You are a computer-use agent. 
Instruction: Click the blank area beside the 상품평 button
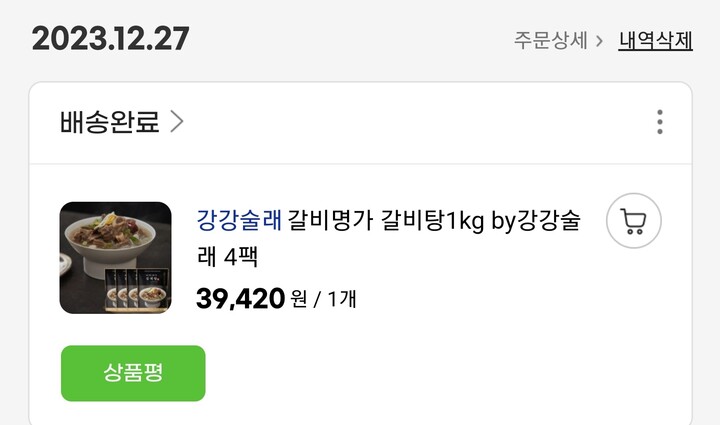click(x=445, y=373)
